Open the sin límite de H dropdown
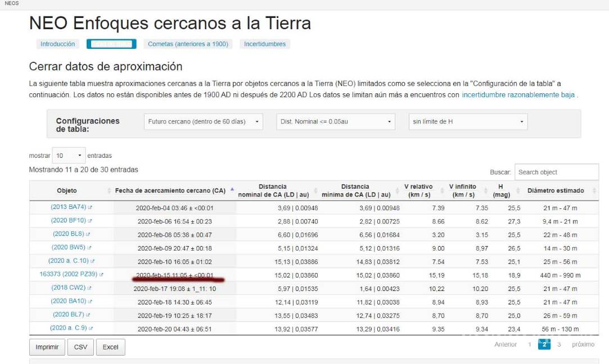 pos(468,121)
